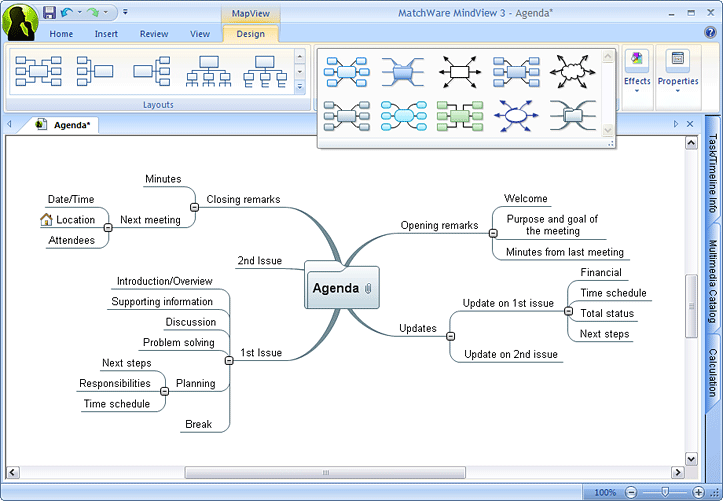Open the Multimedia Catalog side panel
Viewport: 723px width, 501px height.
[x=712, y=281]
